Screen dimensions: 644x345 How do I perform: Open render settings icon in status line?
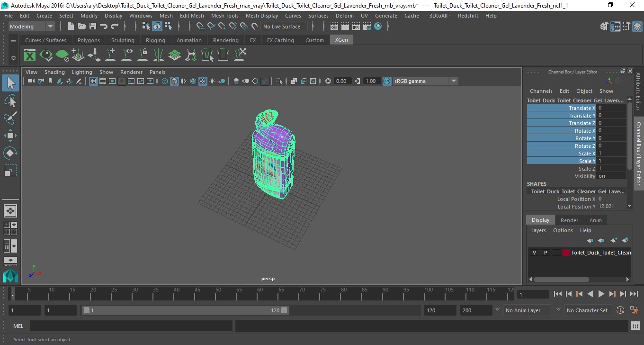(367, 27)
